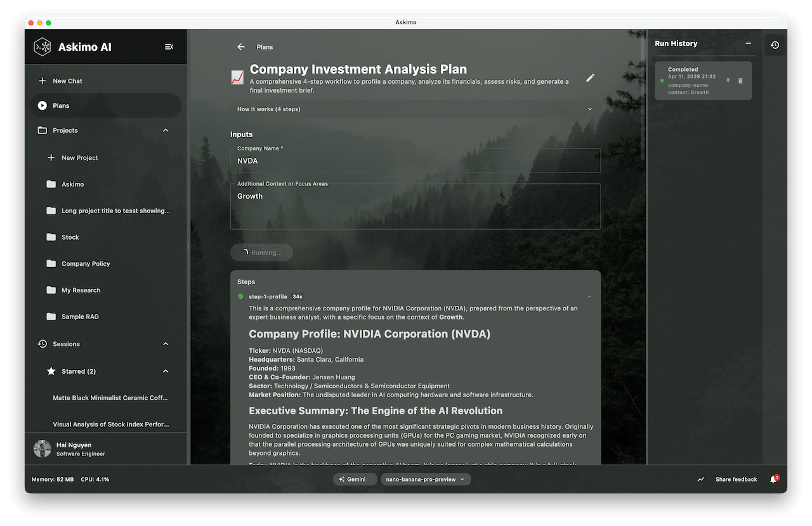812x526 pixels.
Task: Click the Askimo AI hexagon logo
Action: 43,46
